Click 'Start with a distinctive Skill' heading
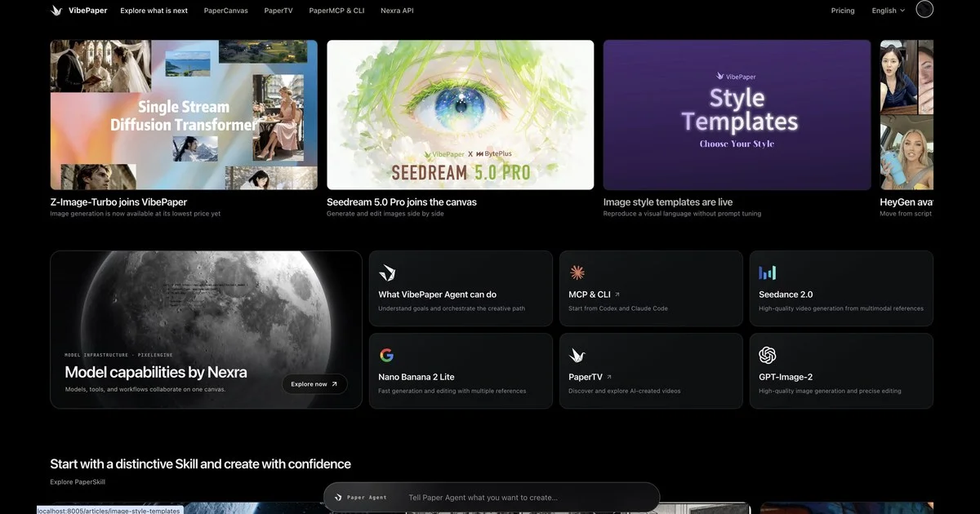 200,463
